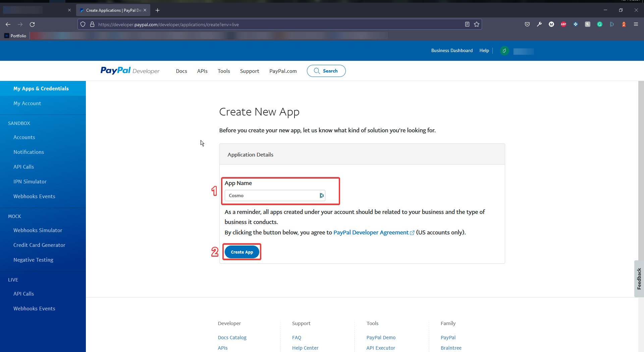Image resolution: width=644 pixels, height=352 pixels.
Task: Open Braintree footer link
Action: coord(451,348)
